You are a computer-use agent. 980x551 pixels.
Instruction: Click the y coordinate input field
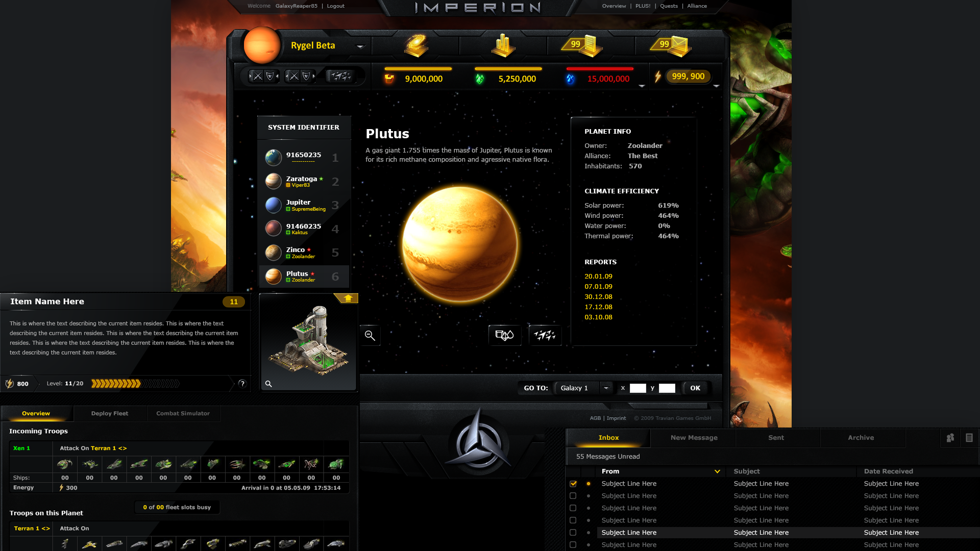[x=667, y=388]
